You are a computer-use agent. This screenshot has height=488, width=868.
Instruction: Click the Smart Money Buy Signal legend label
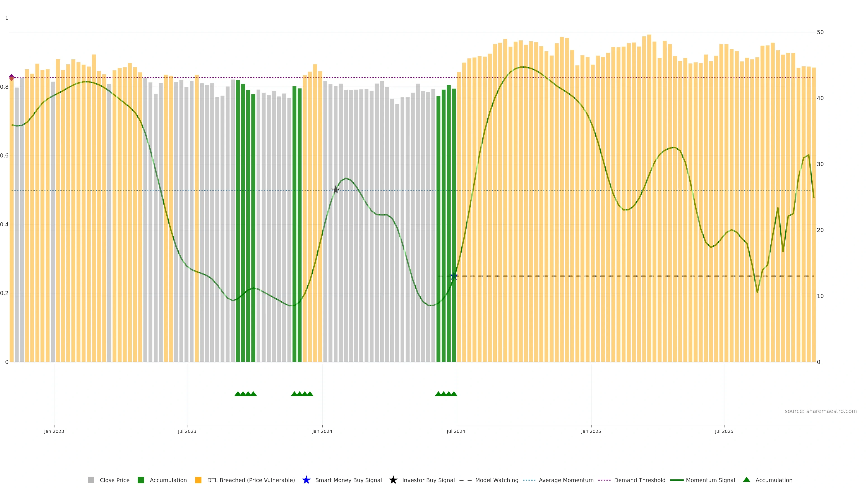pos(348,480)
